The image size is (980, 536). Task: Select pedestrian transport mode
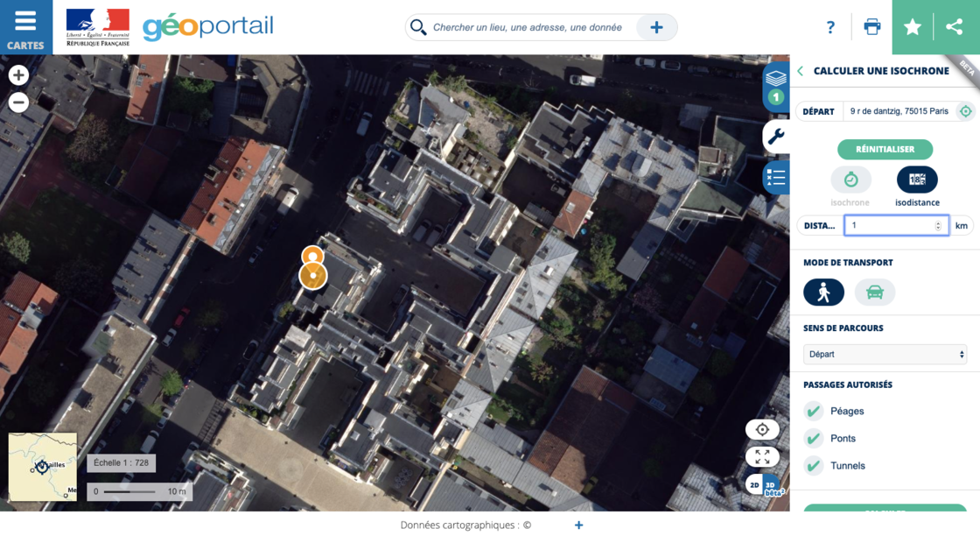pos(823,292)
